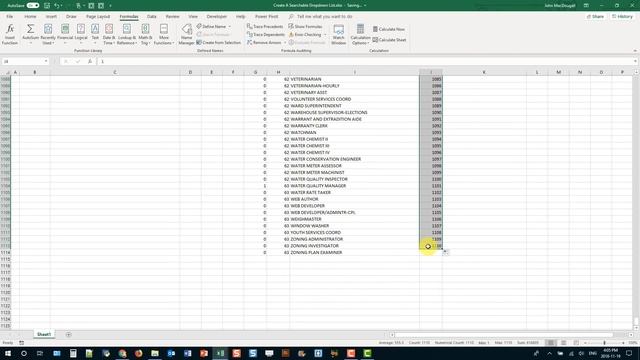Select column K header
This screenshot has width=640, height=360.
(x=484, y=72)
